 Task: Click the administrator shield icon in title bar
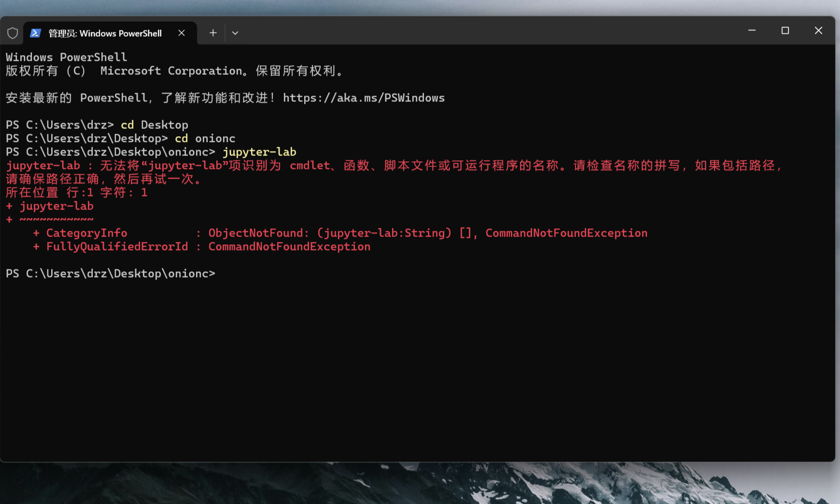pyautogui.click(x=13, y=33)
